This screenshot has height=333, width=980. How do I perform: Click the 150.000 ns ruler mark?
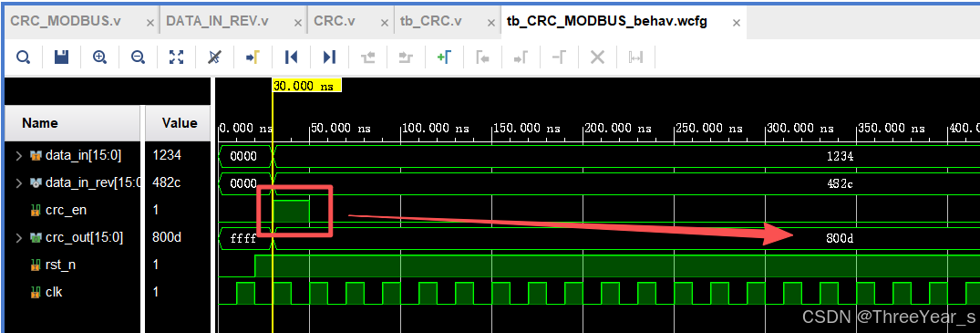point(527,129)
